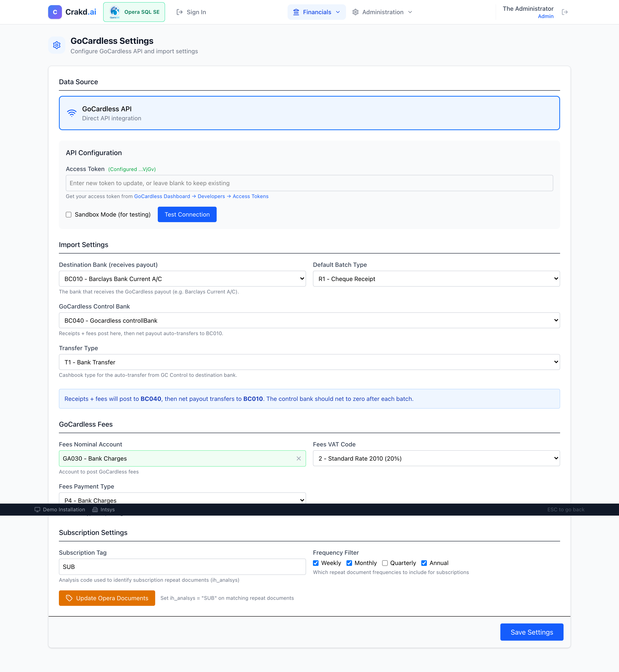Open the Destination Bank dropdown
619x672 pixels.
182,279
